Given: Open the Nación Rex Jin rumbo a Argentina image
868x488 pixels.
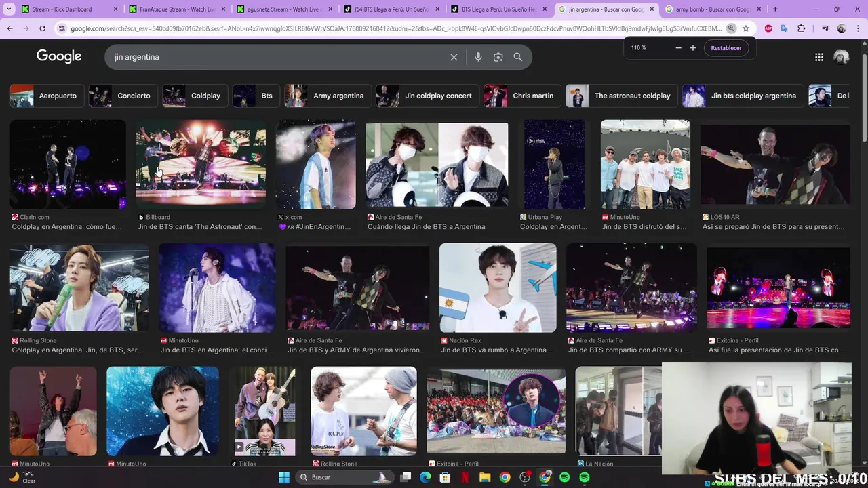Looking at the screenshot, I should click(498, 288).
